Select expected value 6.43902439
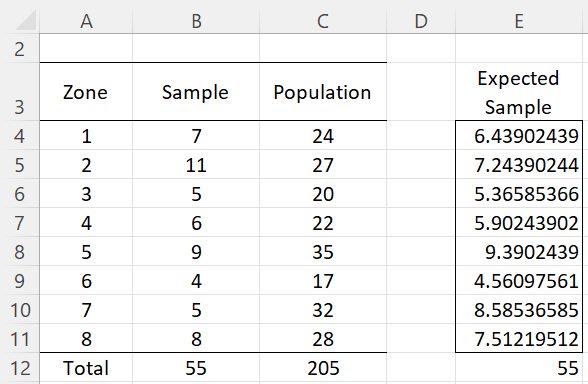 click(x=519, y=135)
